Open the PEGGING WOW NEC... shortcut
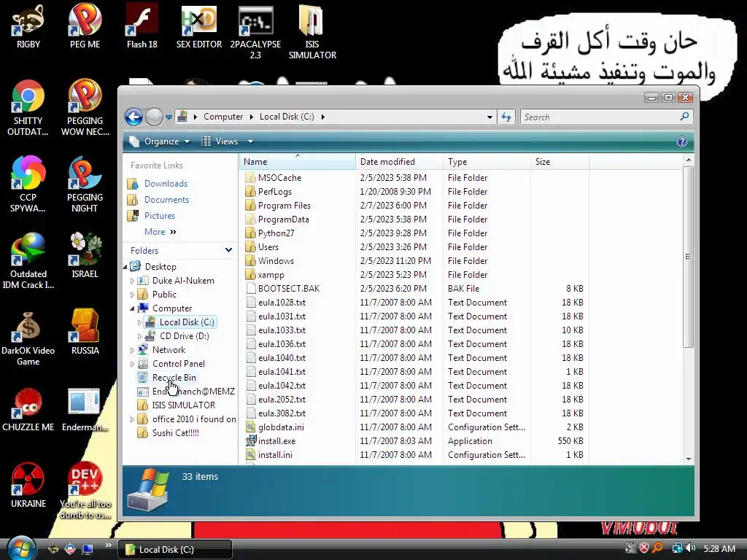 85,108
